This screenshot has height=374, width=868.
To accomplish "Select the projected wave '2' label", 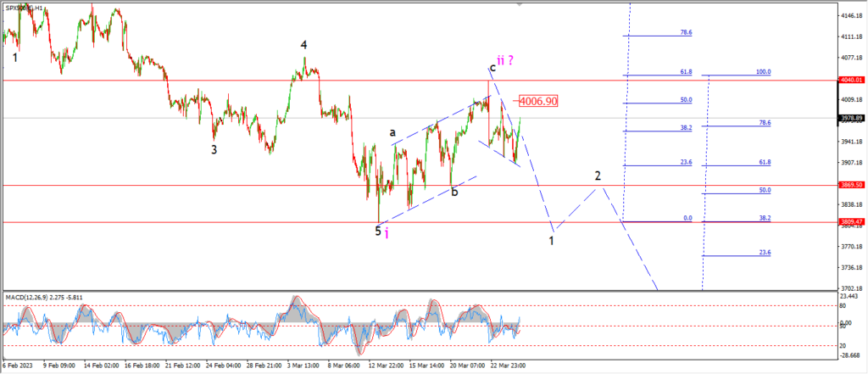I will 598,176.
